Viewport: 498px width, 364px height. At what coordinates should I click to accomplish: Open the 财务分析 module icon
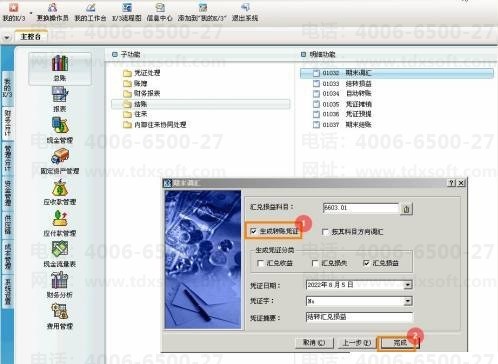click(60, 285)
